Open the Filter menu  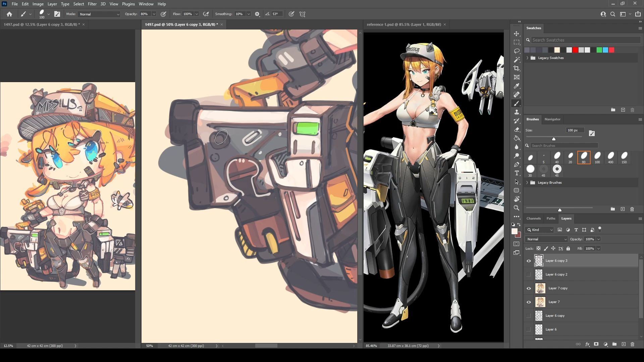click(92, 4)
